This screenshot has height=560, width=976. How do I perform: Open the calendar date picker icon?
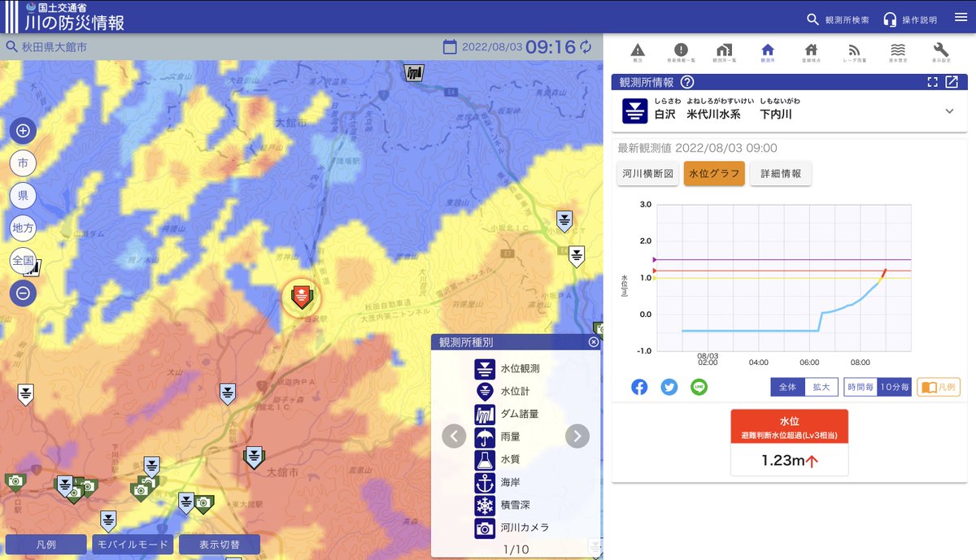pos(450,47)
